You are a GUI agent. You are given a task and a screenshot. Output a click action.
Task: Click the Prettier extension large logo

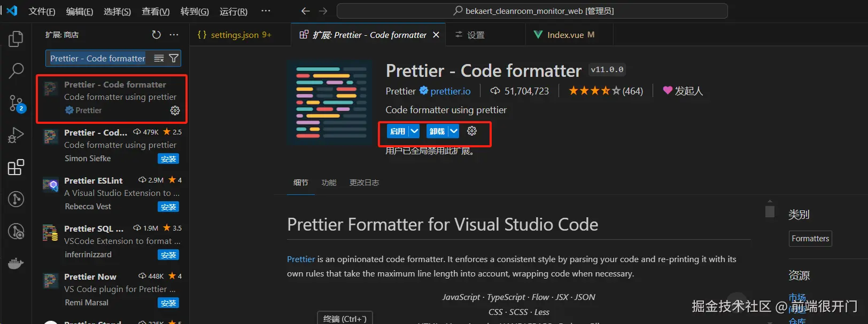click(x=330, y=102)
